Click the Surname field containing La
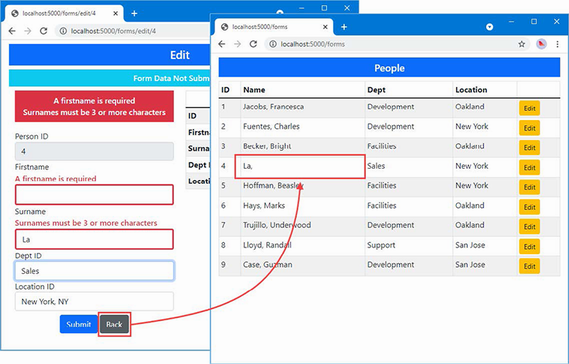569x364 pixels. (94, 239)
